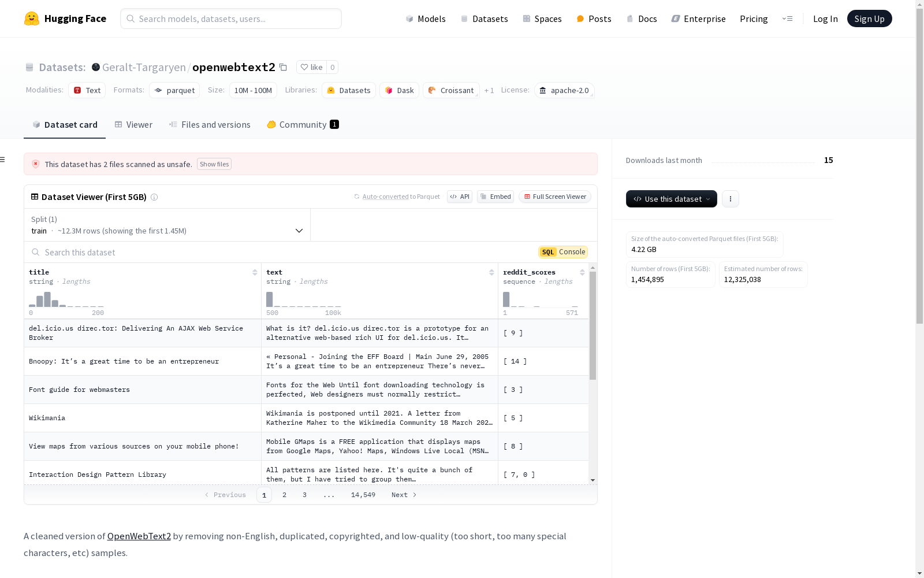This screenshot has height=578, width=924.
Task: Open the left sidebar table-of-contents icon
Action: click(3, 160)
